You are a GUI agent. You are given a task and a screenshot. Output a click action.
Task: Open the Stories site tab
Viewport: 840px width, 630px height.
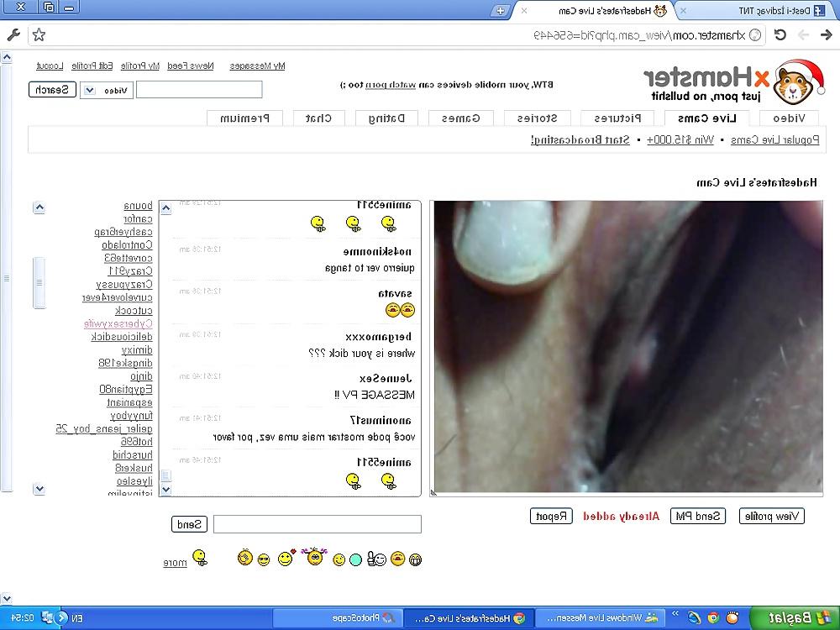pyautogui.click(x=538, y=118)
